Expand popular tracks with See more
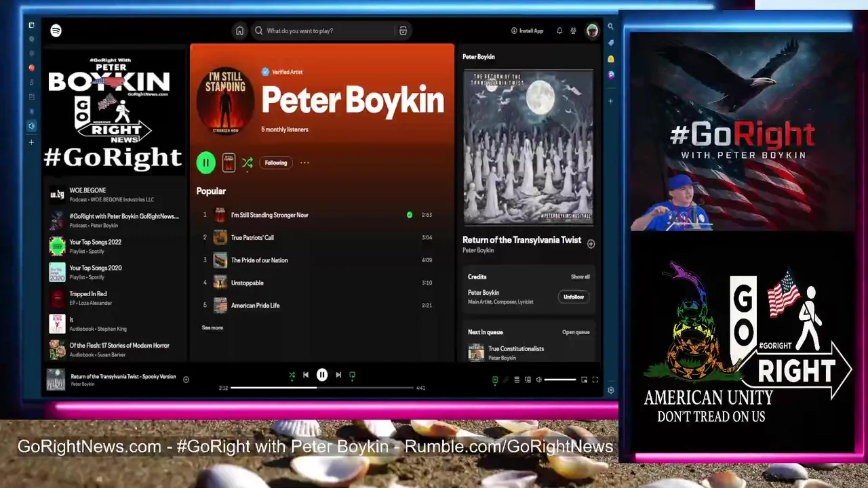 (212, 328)
